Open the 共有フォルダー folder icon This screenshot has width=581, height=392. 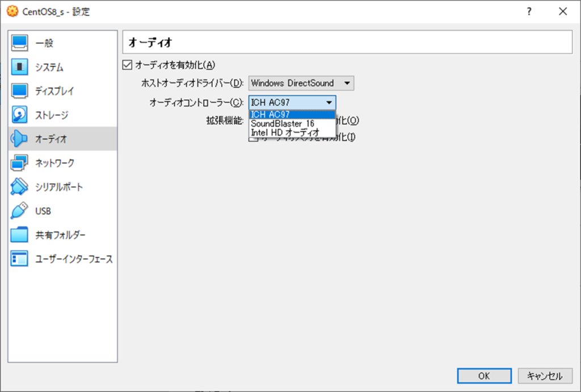point(19,235)
